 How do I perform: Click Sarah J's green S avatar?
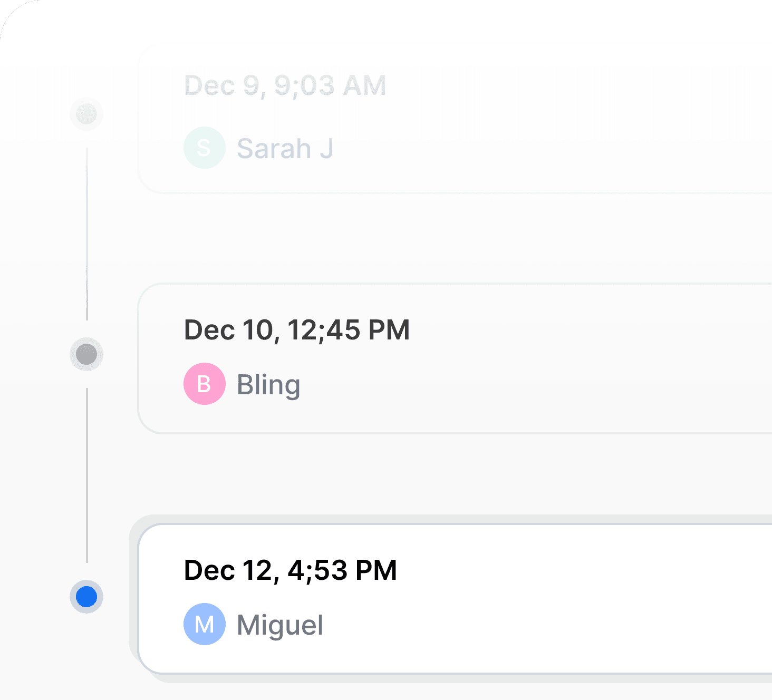tap(205, 148)
